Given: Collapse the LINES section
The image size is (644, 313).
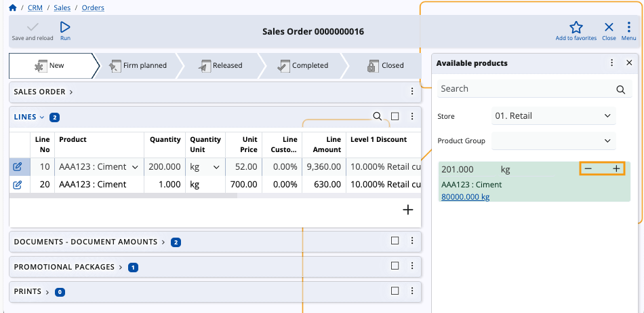Looking at the screenshot, I should (x=29, y=117).
